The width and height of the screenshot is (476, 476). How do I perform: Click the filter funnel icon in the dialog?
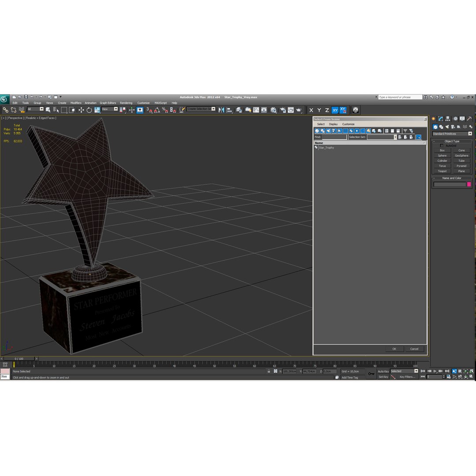(405, 131)
